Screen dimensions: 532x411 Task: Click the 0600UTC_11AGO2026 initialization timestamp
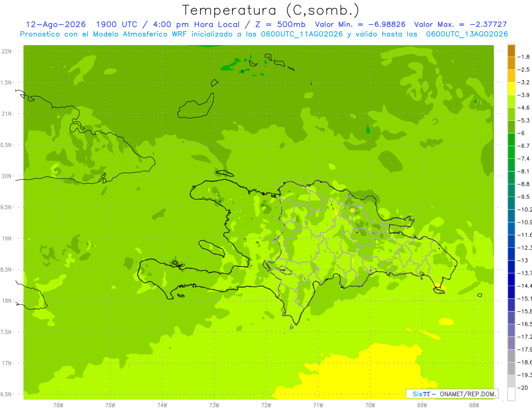click(301, 34)
